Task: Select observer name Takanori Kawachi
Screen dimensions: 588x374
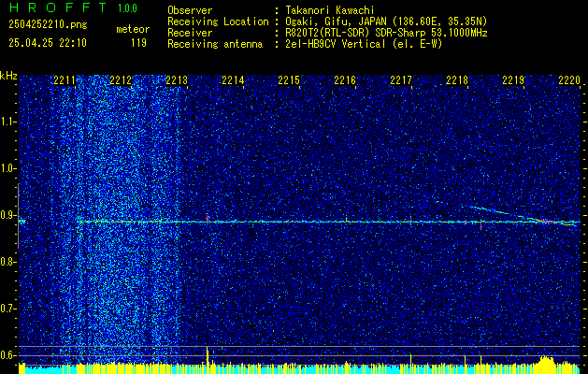Action: coord(329,10)
